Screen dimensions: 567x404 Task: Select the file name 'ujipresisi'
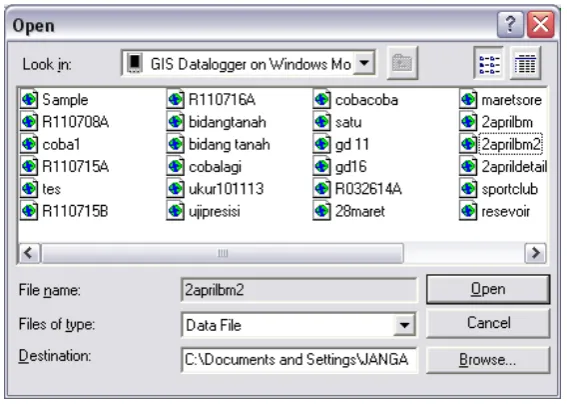pyautogui.click(x=214, y=212)
